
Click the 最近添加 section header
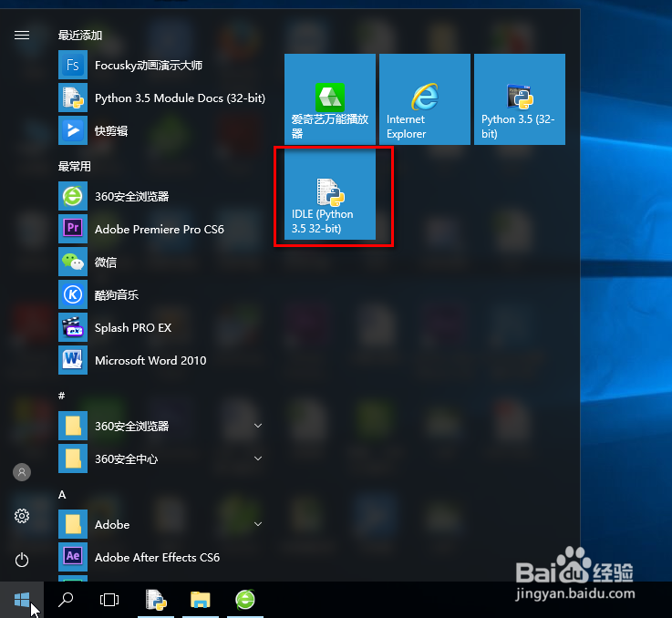point(80,36)
